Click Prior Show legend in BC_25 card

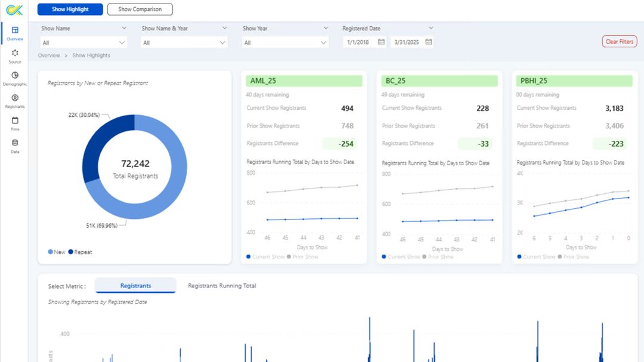point(438,257)
